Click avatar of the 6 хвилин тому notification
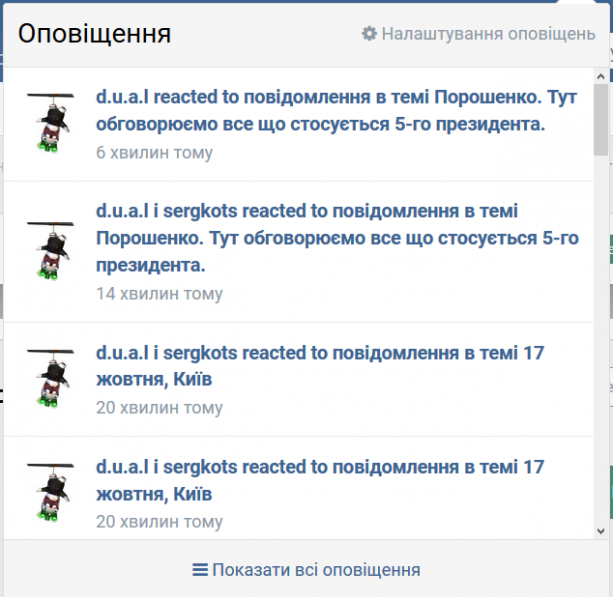 tap(50, 123)
